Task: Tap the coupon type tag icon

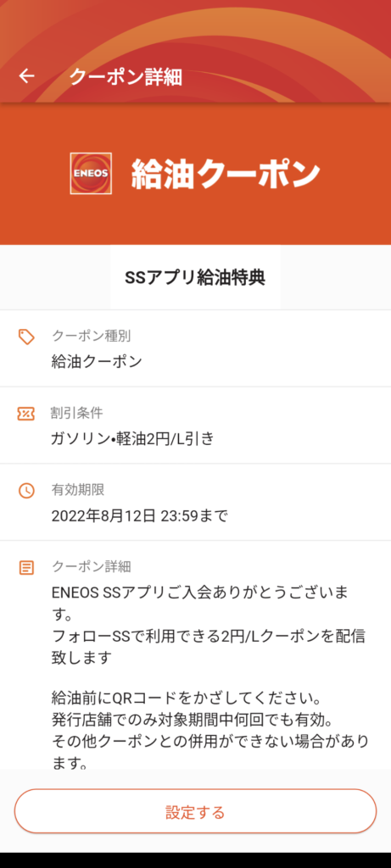Action: (x=26, y=337)
